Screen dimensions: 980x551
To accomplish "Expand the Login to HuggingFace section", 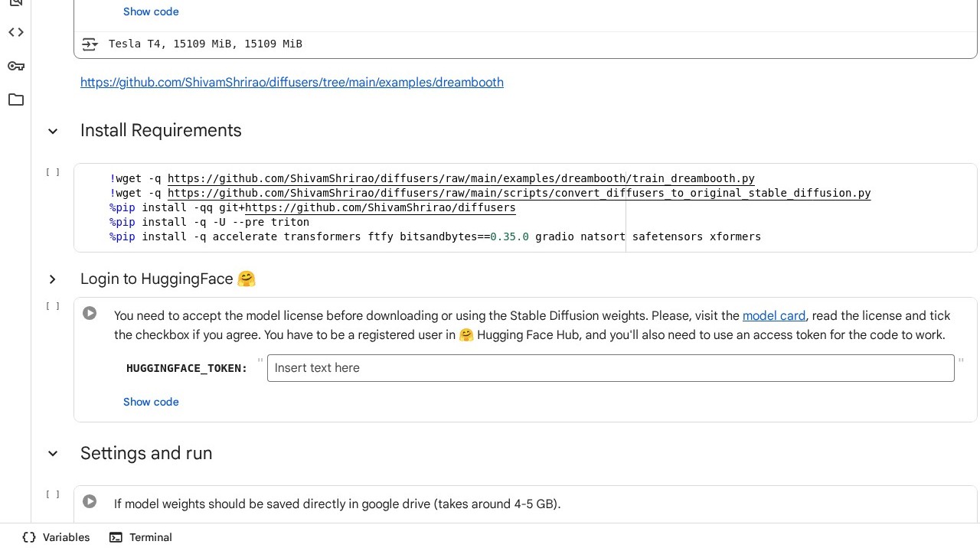I will pyautogui.click(x=53, y=279).
